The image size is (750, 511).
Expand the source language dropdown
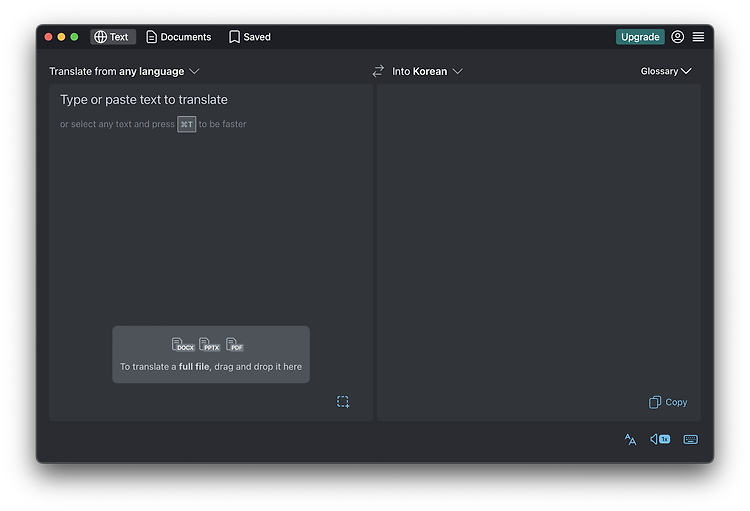point(124,71)
